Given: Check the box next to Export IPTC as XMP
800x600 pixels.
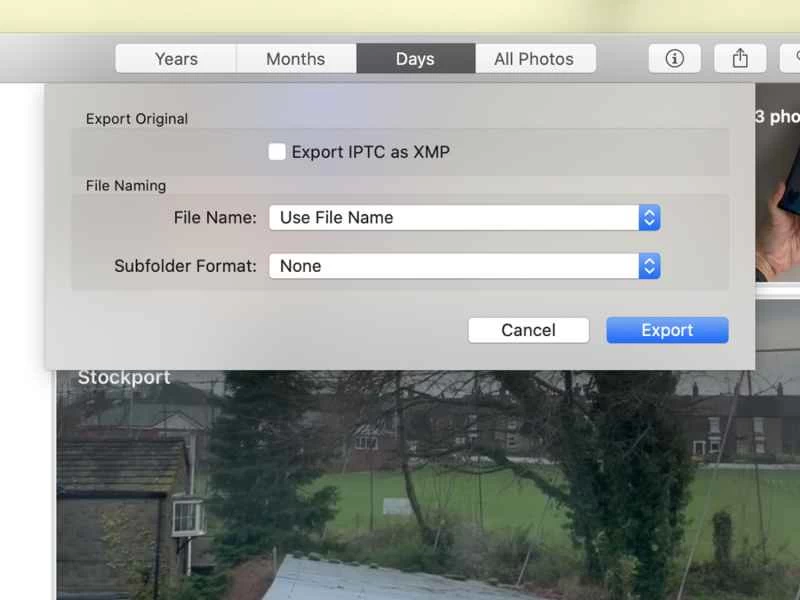Looking at the screenshot, I should click(276, 151).
